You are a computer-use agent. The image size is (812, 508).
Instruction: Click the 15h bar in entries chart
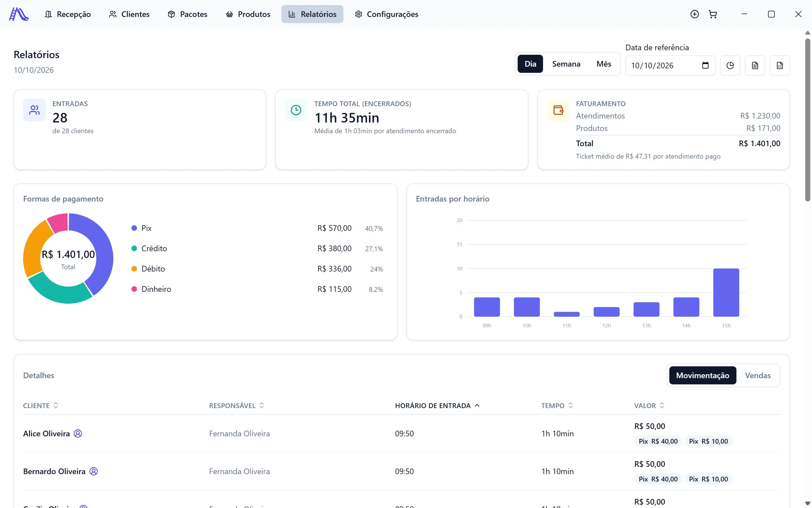726,292
